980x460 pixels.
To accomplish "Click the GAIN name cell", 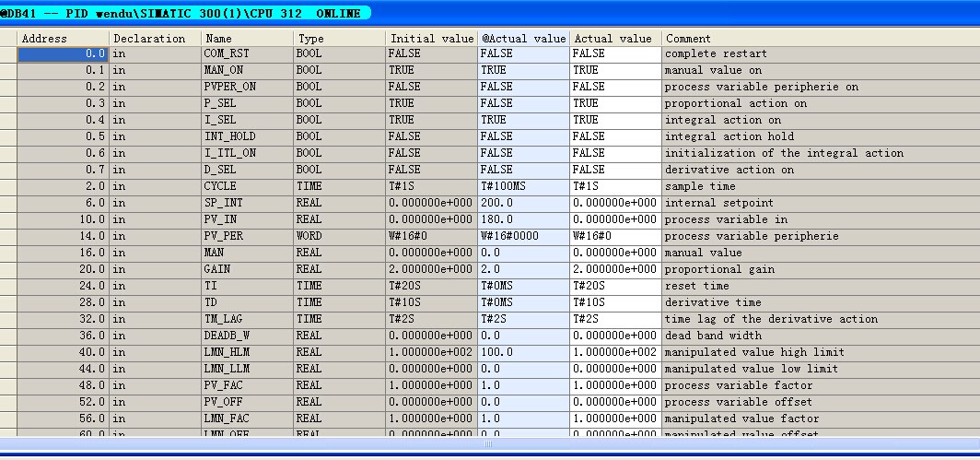I will pyautogui.click(x=247, y=269).
